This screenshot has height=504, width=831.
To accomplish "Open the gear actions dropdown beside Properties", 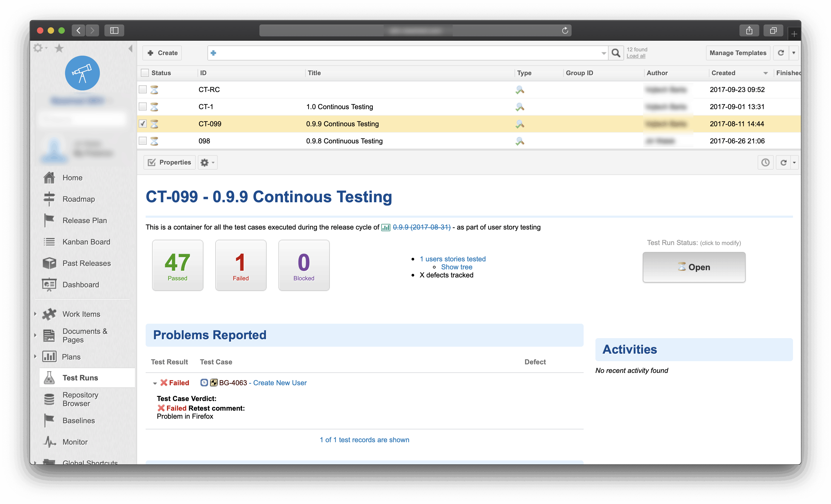I will pos(207,162).
